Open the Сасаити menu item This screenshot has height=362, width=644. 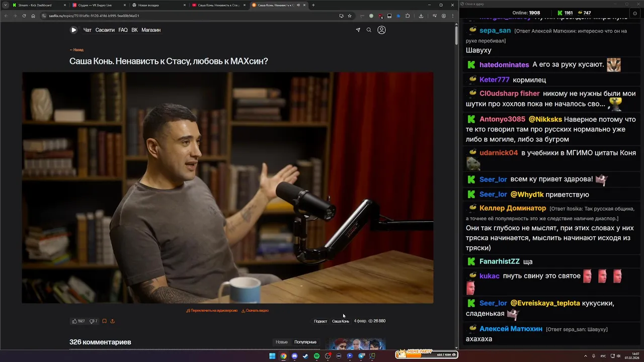tap(105, 30)
